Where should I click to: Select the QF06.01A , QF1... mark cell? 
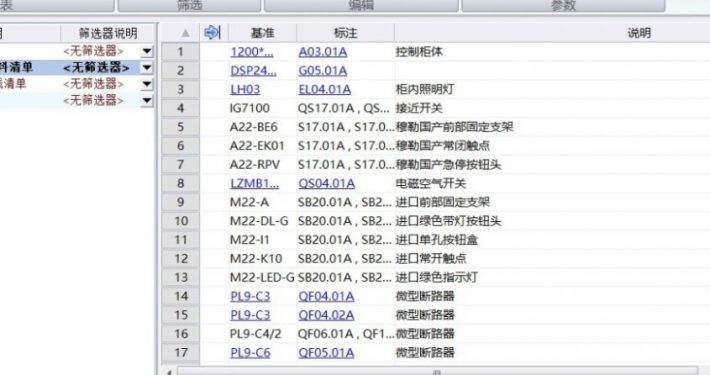click(346, 334)
